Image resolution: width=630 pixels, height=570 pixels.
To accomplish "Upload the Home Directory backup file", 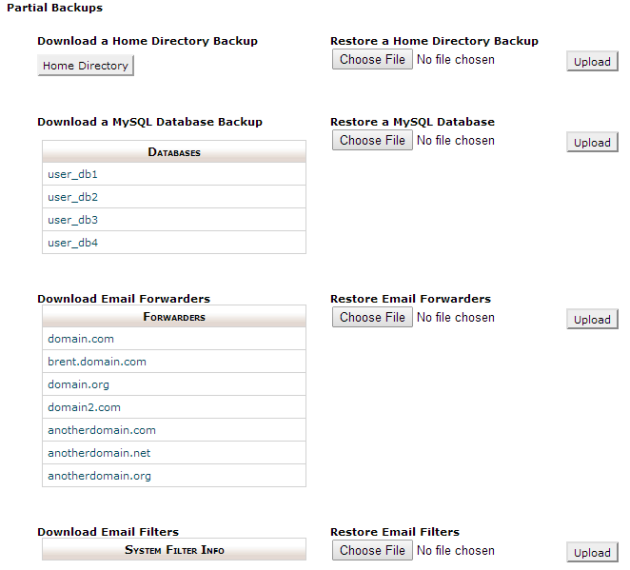I will tap(591, 62).
